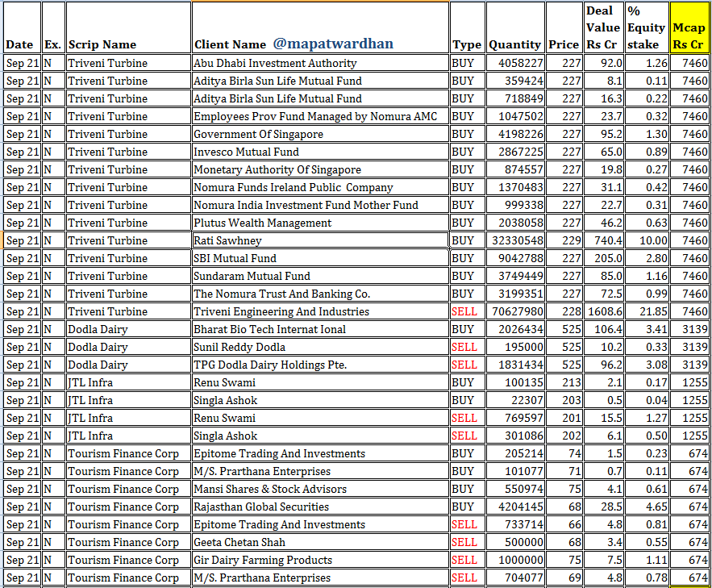This screenshot has height=588, width=712.
Task: Select equity stake 10.00 cell
Action: coord(647,240)
